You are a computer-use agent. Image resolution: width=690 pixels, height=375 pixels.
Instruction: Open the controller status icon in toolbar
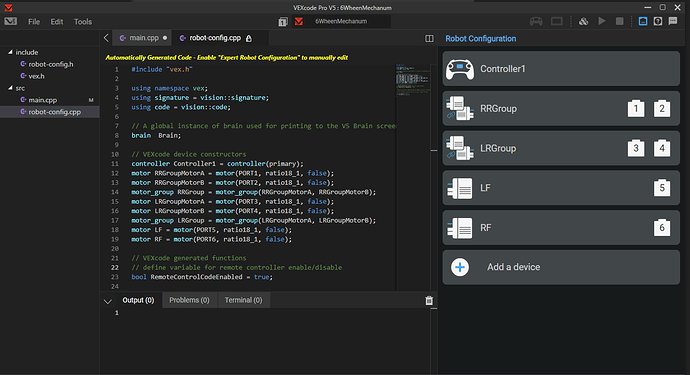[x=536, y=21]
